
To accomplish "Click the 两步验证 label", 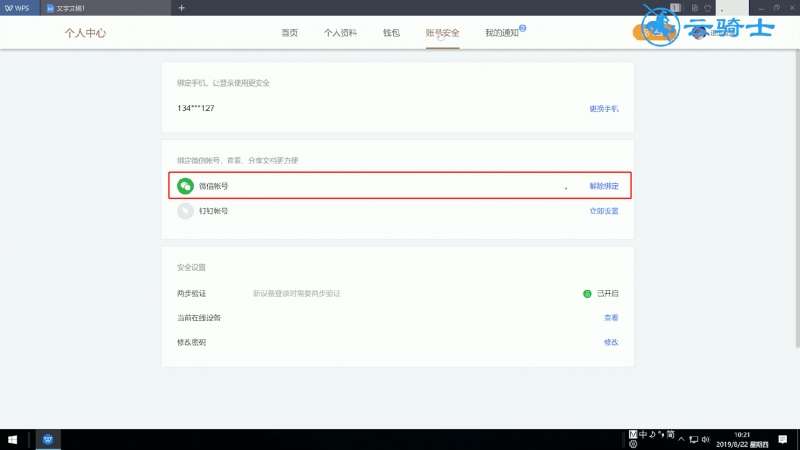I will click(191, 293).
